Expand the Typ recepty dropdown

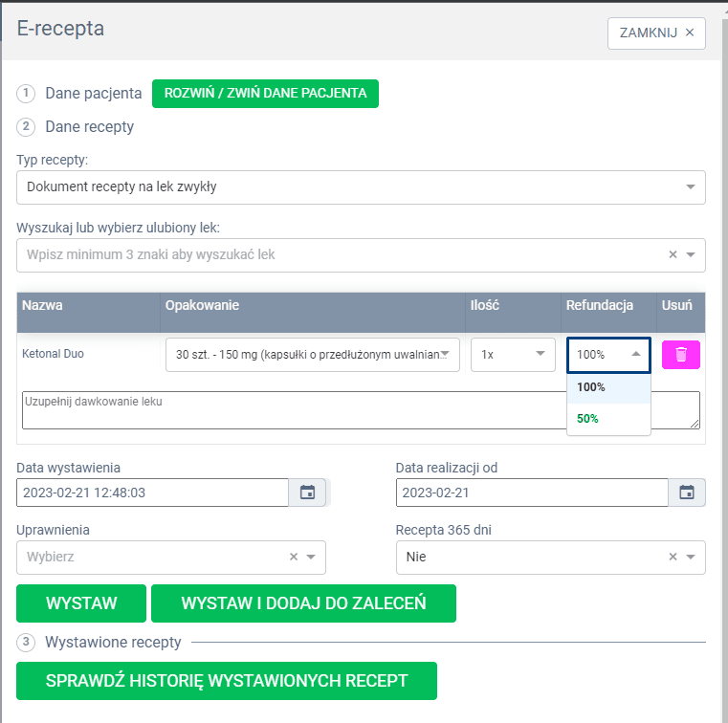tap(691, 187)
